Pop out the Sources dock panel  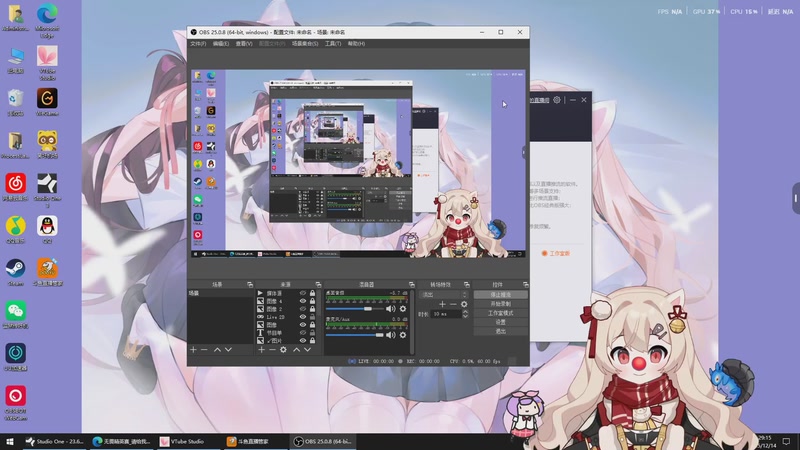click(x=318, y=285)
